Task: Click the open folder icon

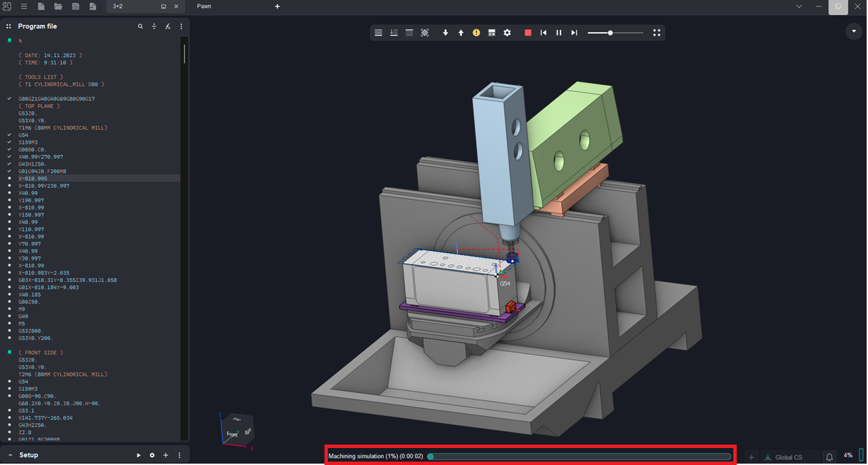Action: click(x=58, y=7)
